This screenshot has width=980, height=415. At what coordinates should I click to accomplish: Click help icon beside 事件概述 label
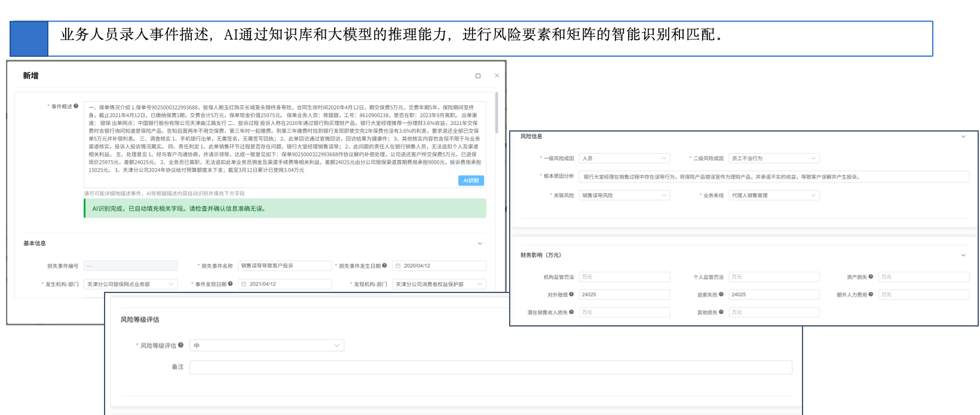(x=76, y=106)
